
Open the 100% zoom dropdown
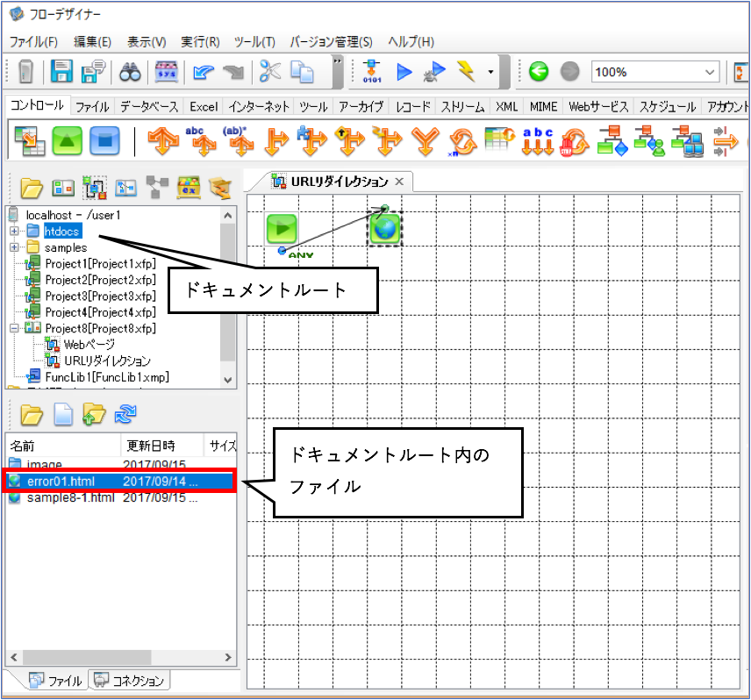tap(710, 72)
